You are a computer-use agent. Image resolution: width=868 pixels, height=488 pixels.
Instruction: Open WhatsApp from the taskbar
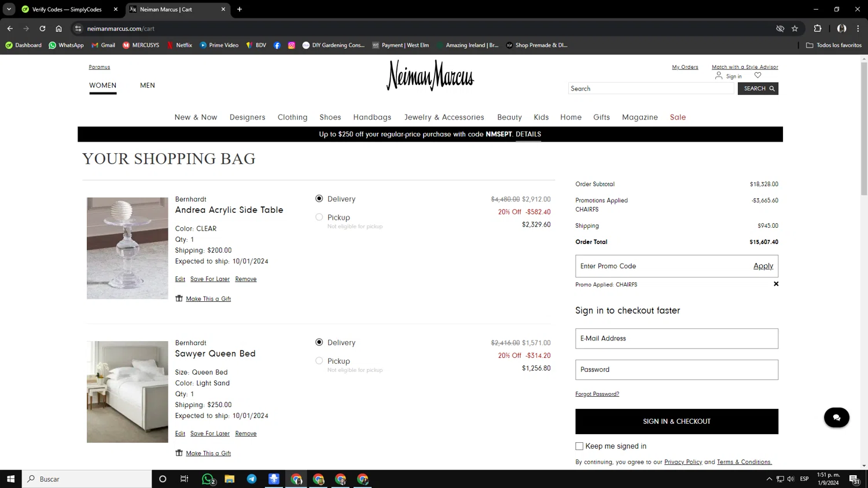coord(208,479)
